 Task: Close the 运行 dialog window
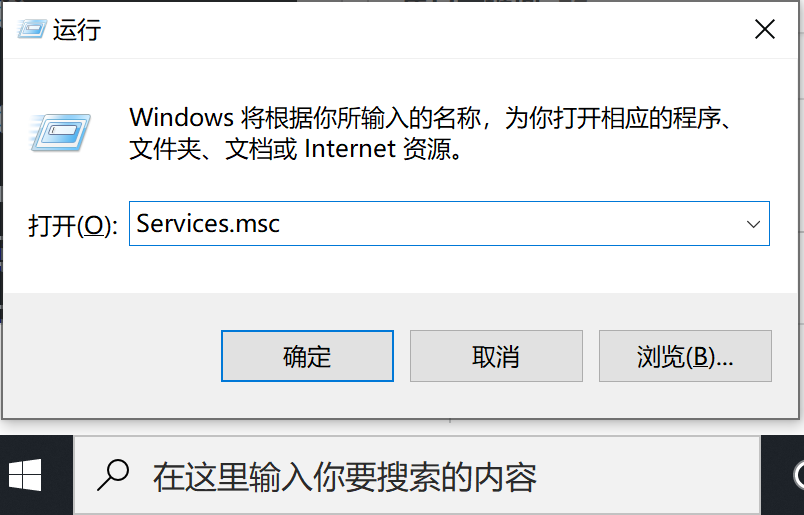[x=765, y=29]
